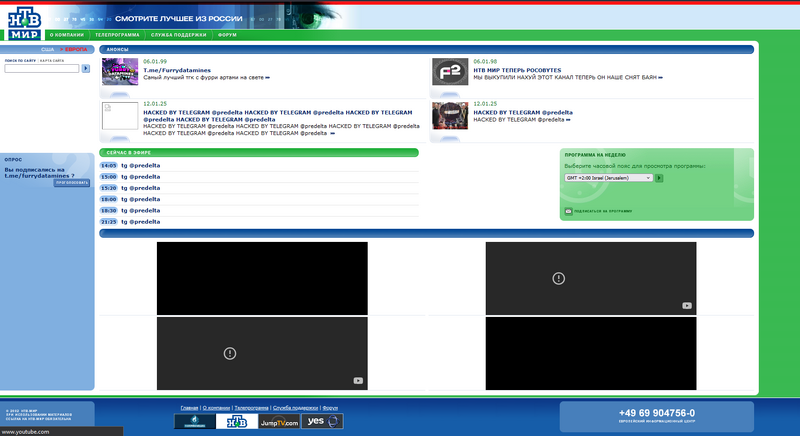The width and height of the screenshot is (800, 436).
Task: Open the Телепрограмма menu item
Action: point(117,35)
